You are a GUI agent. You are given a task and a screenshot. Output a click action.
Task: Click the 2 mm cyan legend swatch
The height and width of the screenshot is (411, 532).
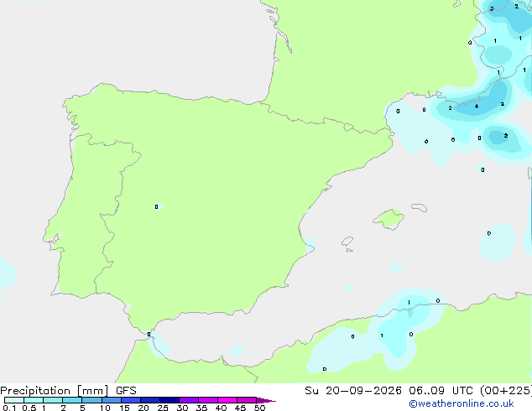(x=72, y=400)
